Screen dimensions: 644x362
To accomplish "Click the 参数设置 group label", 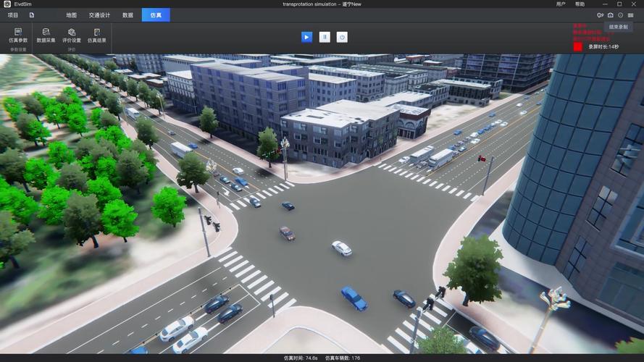I will click(18, 50).
